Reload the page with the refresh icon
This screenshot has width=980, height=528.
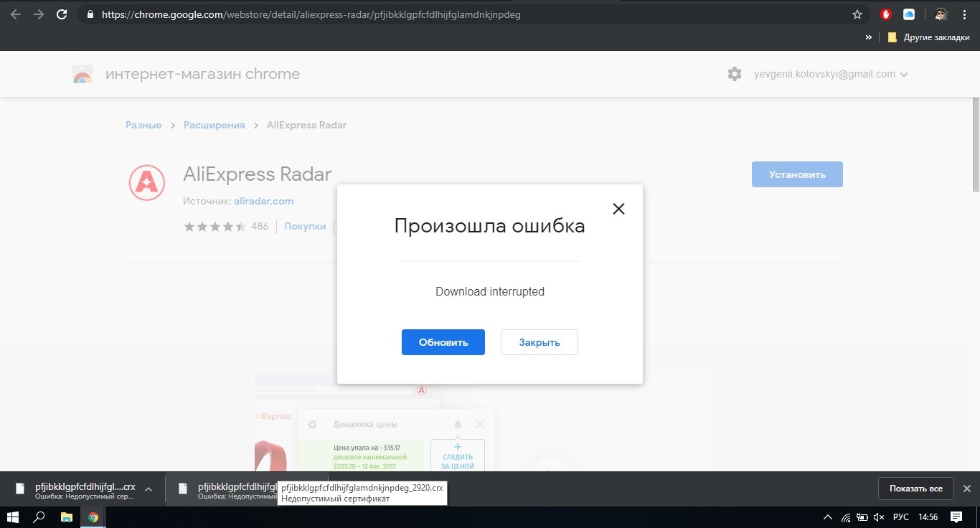point(62,14)
